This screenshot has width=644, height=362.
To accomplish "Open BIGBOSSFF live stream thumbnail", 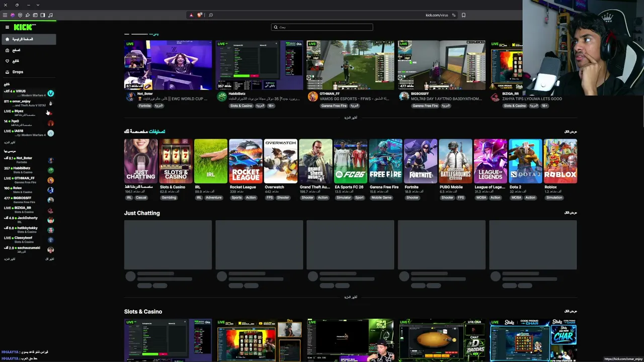I will click(x=441, y=65).
